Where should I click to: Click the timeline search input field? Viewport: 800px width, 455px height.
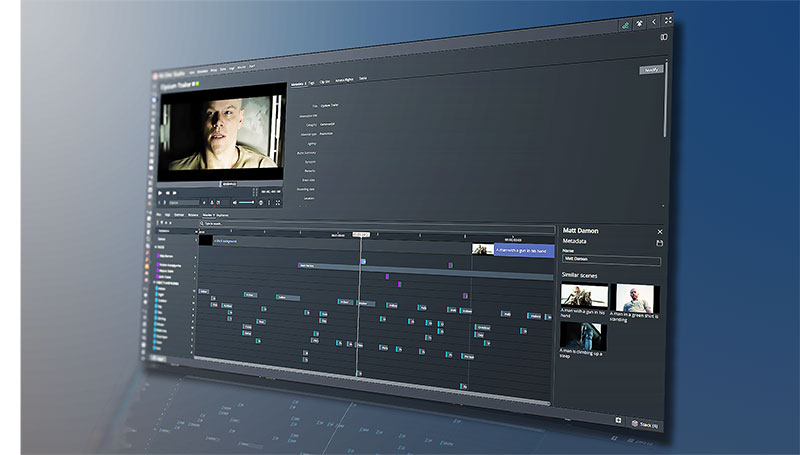tap(230, 224)
